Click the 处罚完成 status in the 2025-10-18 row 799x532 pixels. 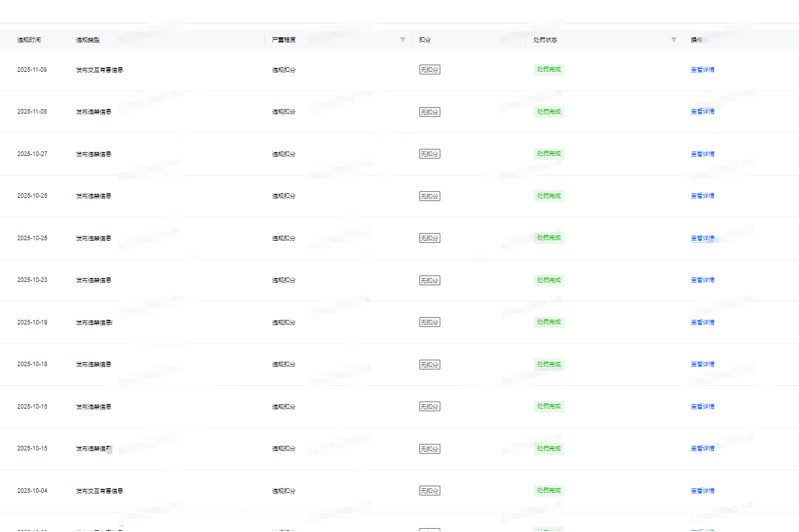pos(549,364)
